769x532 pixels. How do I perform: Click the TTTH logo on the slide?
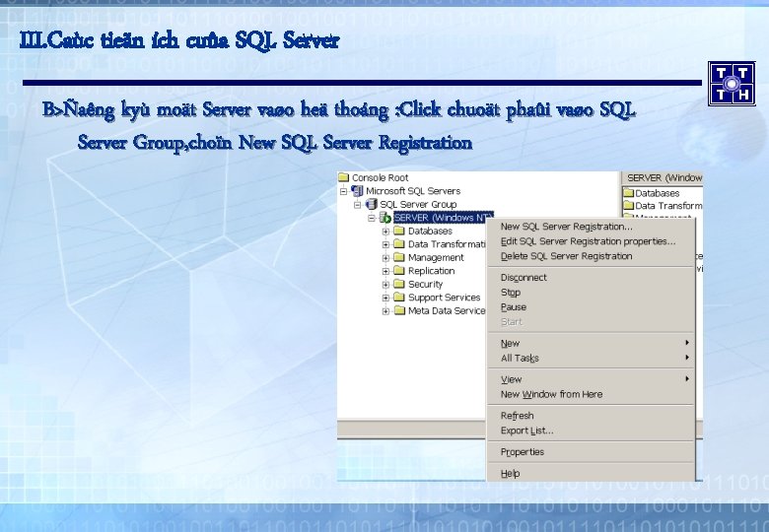pyautogui.click(x=732, y=84)
